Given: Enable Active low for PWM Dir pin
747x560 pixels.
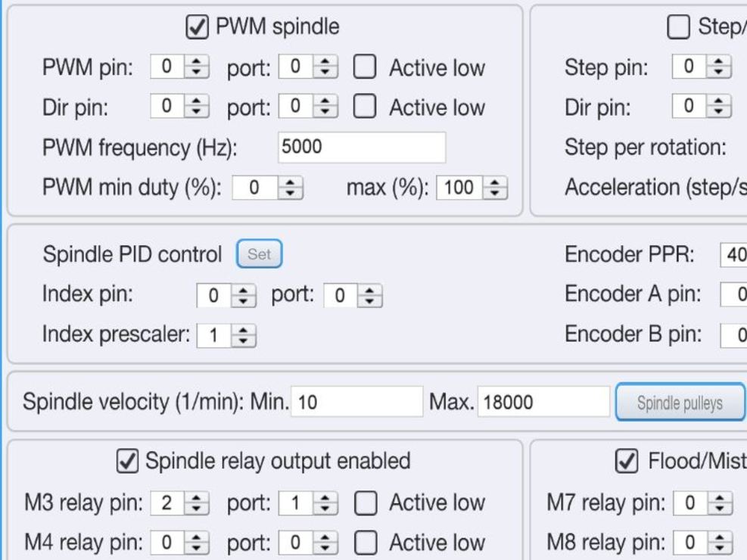Looking at the screenshot, I should pos(365,107).
